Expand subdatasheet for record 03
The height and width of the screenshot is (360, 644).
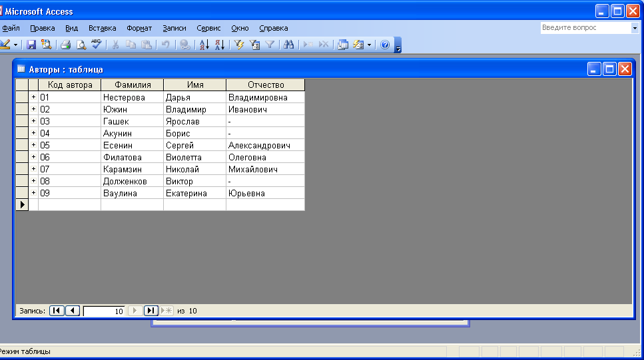(33, 120)
